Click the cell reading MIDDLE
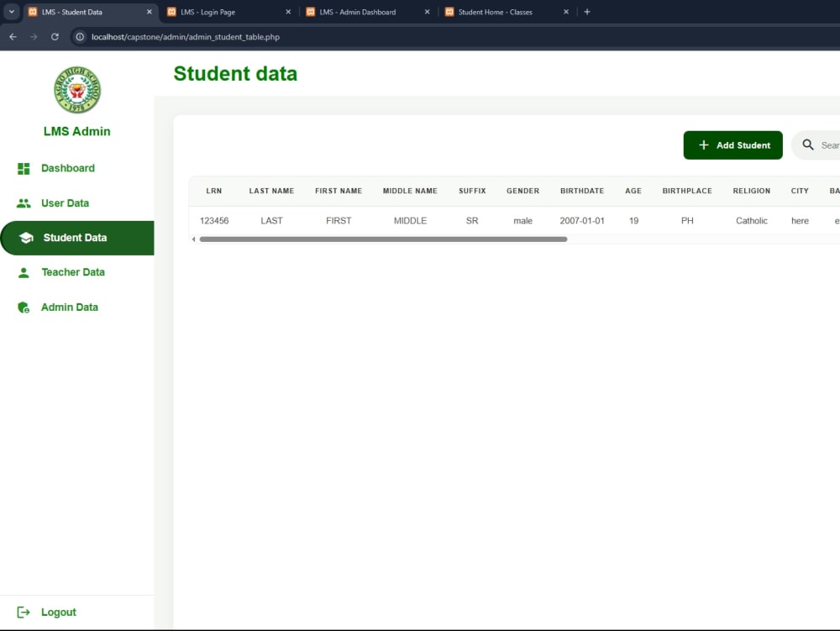The height and width of the screenshot is (631, 840). click(x=411, y=221)
